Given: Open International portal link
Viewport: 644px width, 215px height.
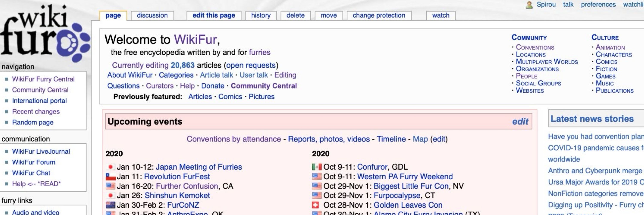Looking at the screenshot, I should point(39,101).
